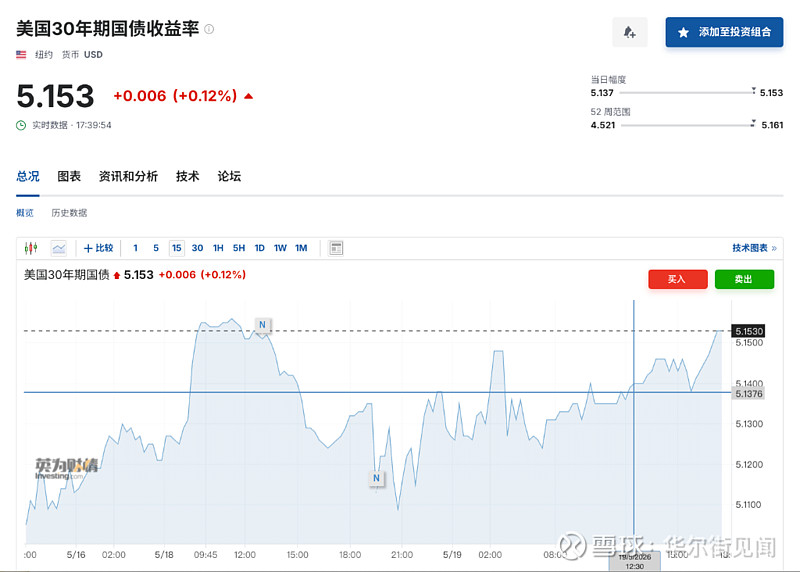Click the 5.137 daily low value

602,93
